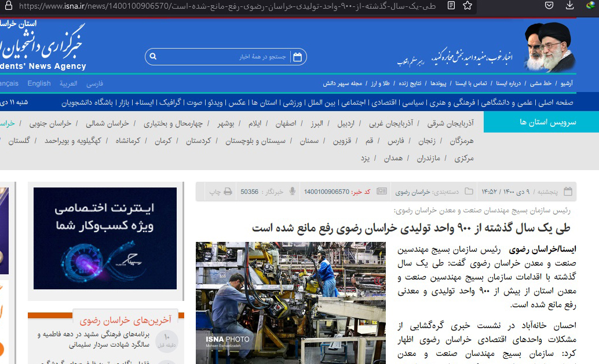Screen dimensions: 599x364
Task: Click the factory workers article photo
Action: (290, 303)
